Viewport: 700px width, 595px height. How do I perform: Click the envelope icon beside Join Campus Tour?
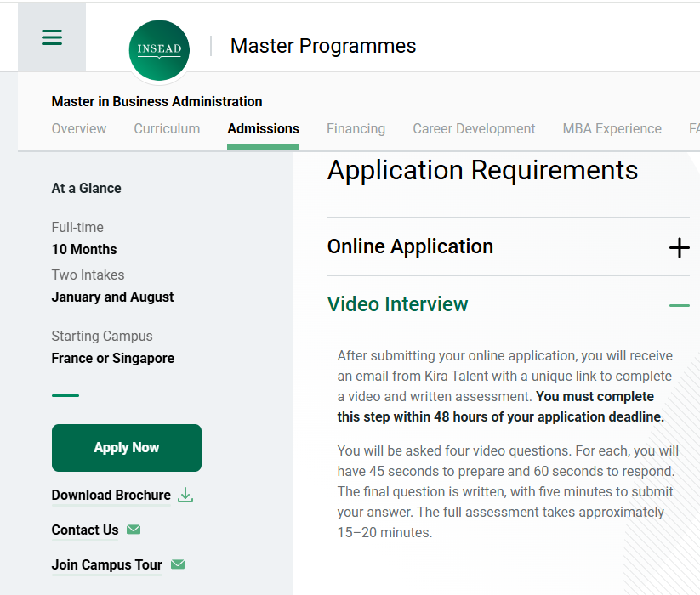[x=177, y=564]
